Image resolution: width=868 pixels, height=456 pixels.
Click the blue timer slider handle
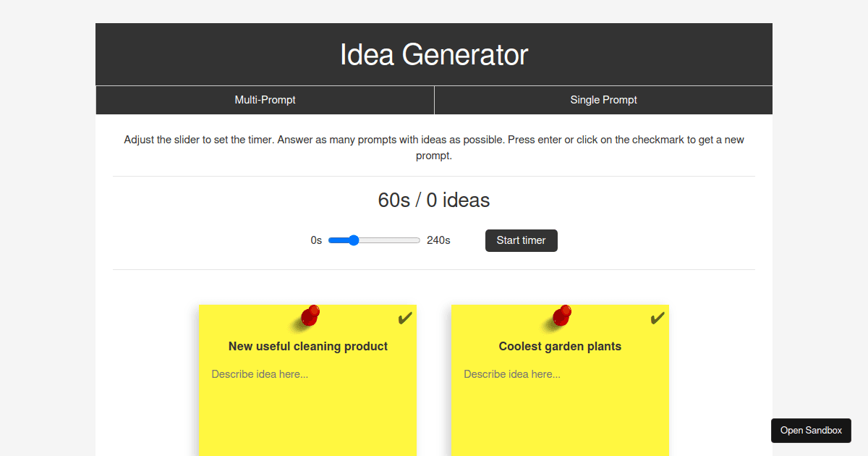coord(353,240)
